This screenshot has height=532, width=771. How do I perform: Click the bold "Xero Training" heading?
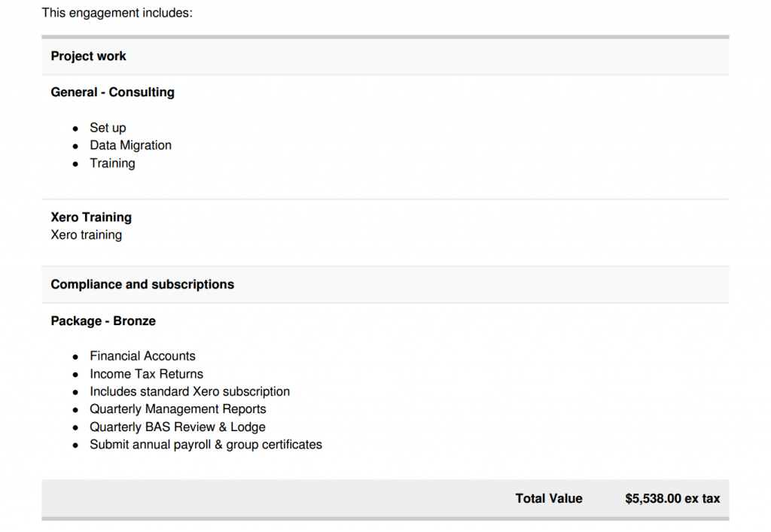click(x=91, y=217)
